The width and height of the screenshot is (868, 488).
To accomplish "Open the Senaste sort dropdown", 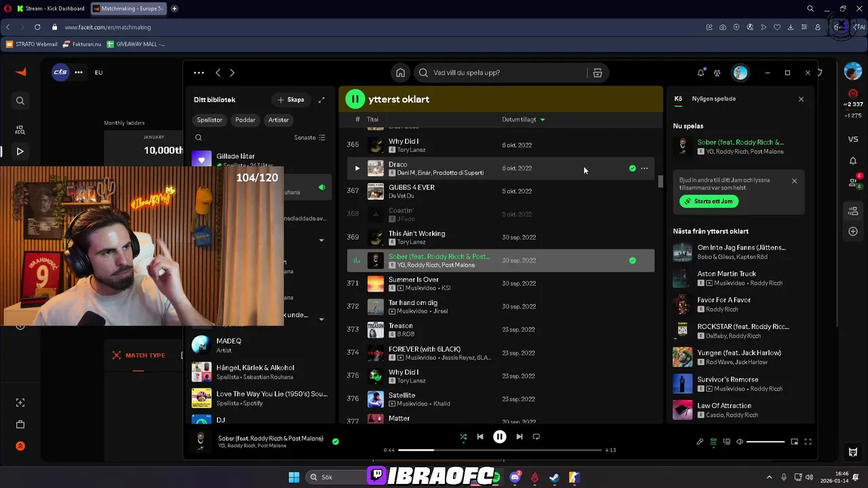I will pyautogui.click(x=310, y=138).
